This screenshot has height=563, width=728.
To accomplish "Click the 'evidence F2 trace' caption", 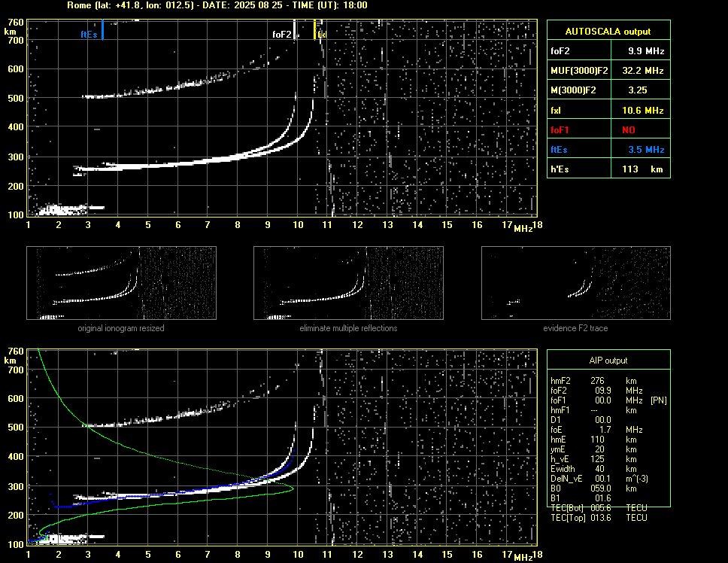I will (576, 328).
